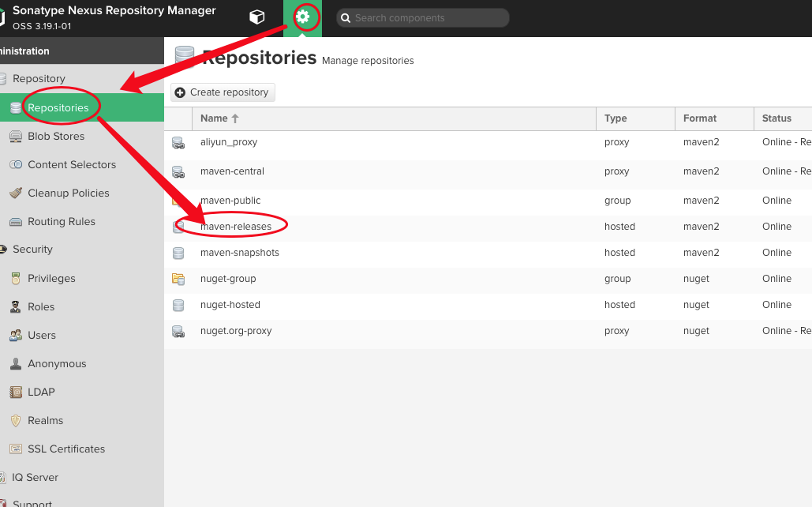This screenshot has width=812, height=507.
Task: Click the Create repository button
Action: (223, 92)
